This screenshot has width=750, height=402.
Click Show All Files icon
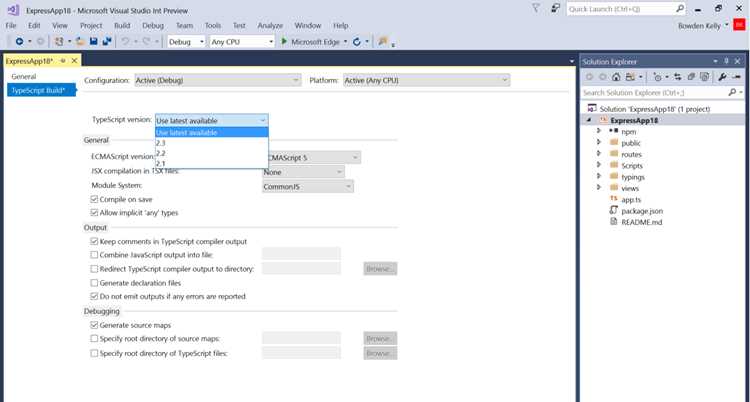click(705, 77)
